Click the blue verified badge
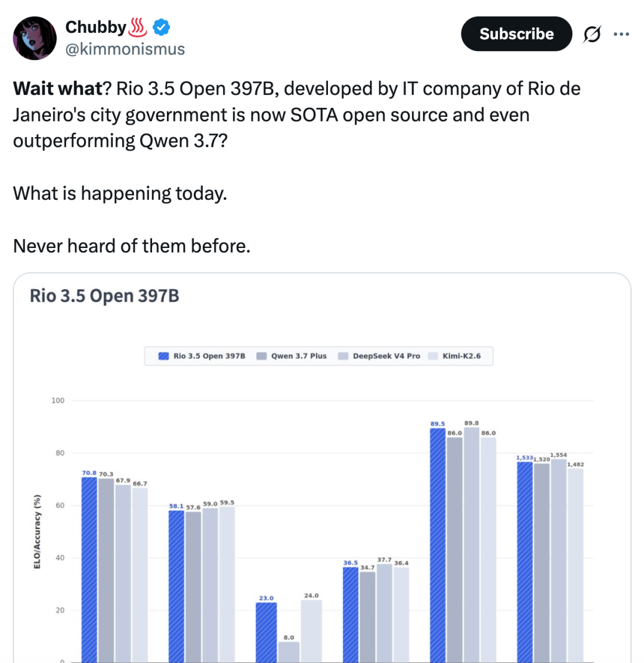 [x=161, y=27]
